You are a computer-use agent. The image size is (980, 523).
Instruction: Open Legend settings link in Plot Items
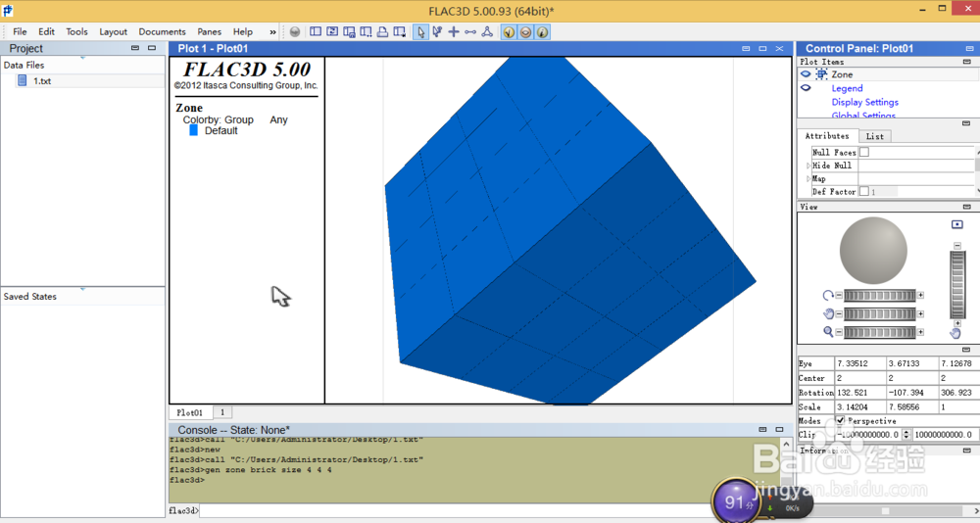[847, 88]
